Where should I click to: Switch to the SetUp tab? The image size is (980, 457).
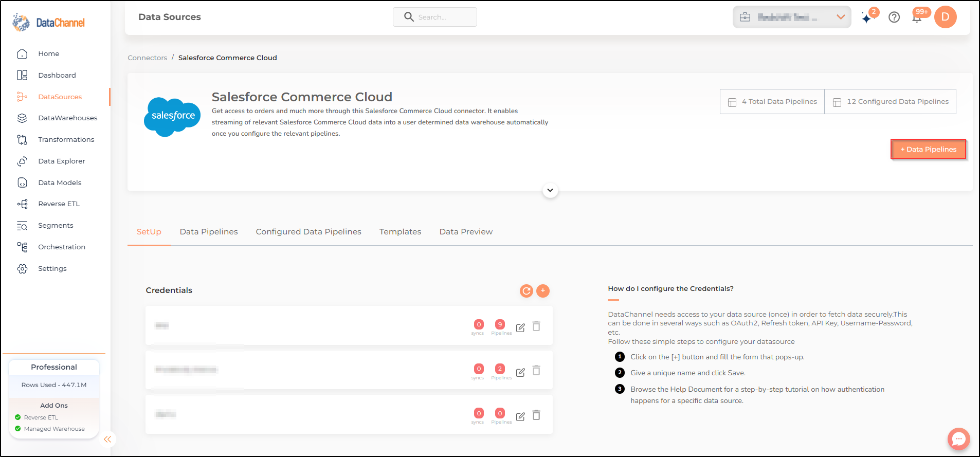[x=149, y=232]
